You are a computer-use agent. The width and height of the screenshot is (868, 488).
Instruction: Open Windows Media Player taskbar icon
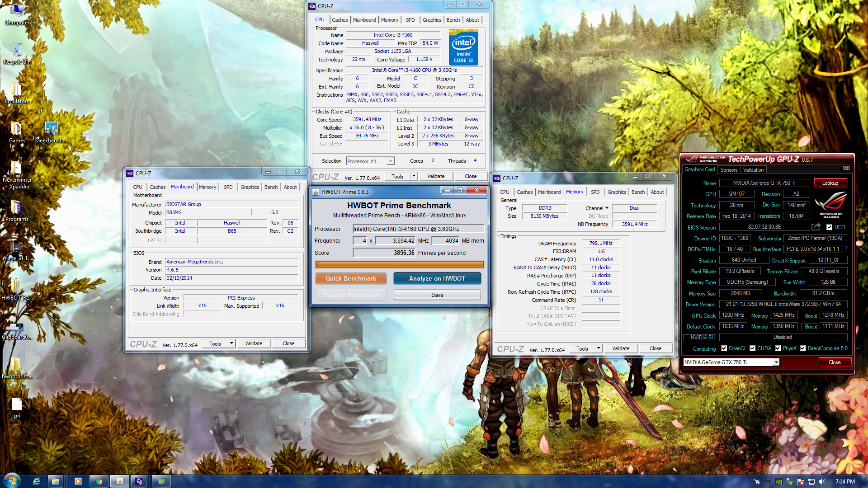(x=78, y=481)
